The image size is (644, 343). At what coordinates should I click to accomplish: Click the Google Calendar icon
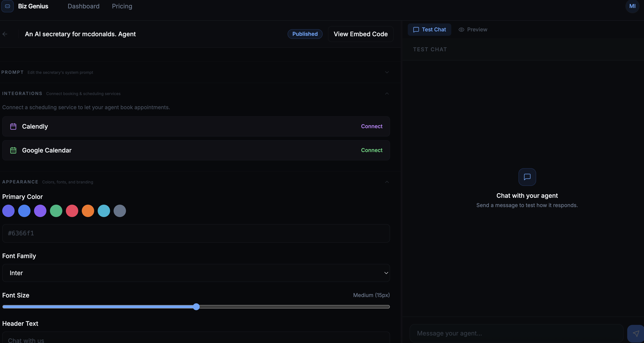(x=13, y=150)
